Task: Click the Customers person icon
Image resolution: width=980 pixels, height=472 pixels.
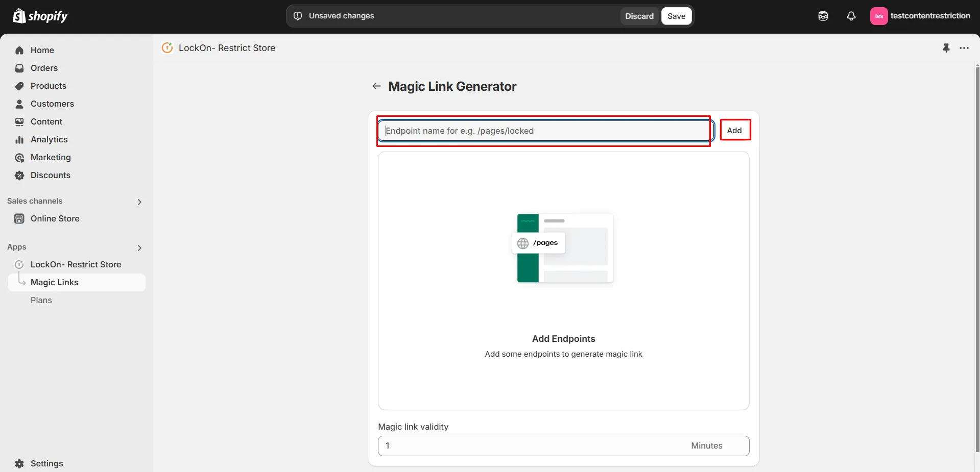Action: (19, 104)
